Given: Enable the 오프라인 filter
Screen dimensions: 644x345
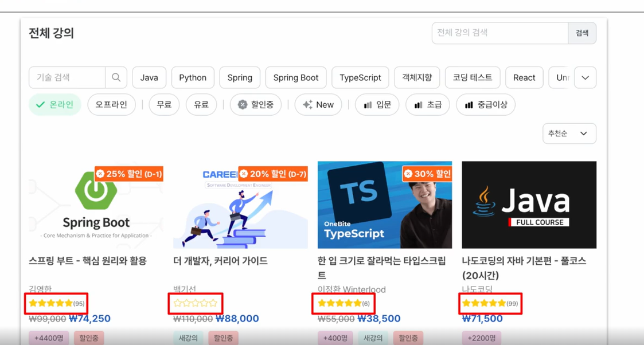Looking at the screenshot, I should pyautogui.click(x=111, y=105).
